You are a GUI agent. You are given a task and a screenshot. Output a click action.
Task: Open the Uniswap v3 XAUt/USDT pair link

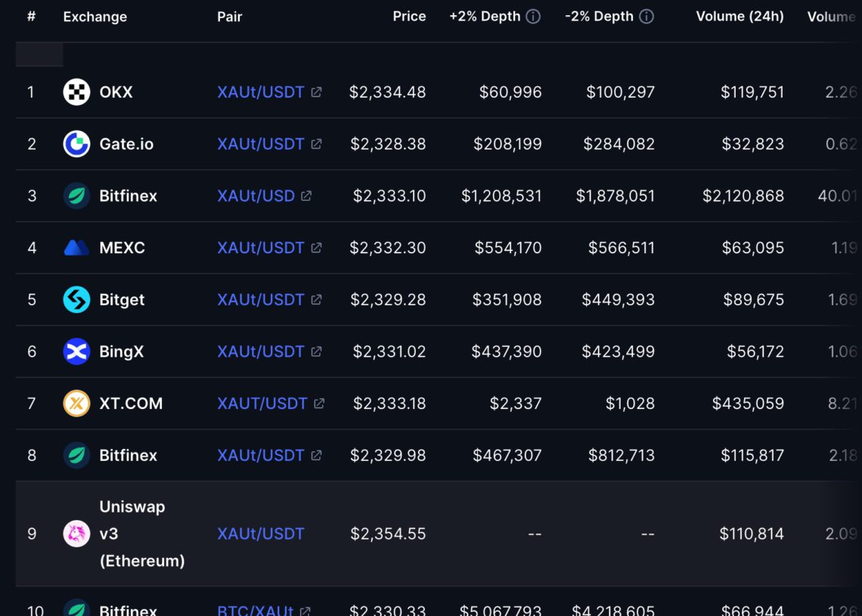(261, 534)
